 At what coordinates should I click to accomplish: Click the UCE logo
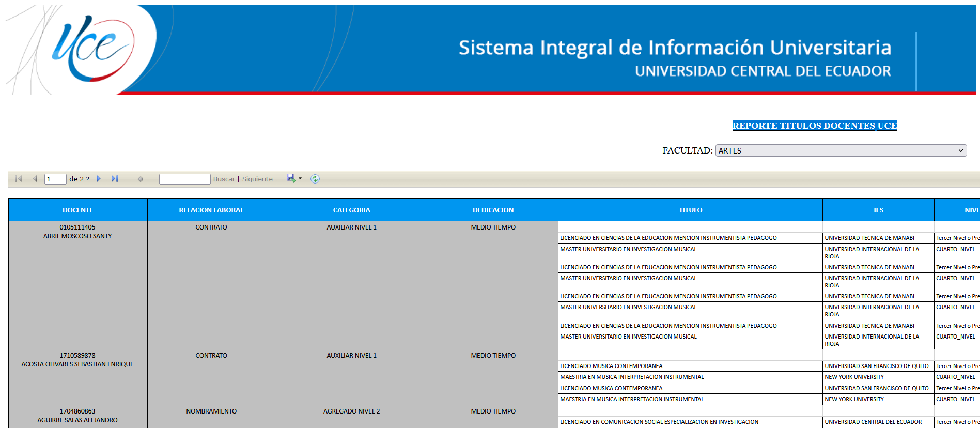click(x=93, y=49)
